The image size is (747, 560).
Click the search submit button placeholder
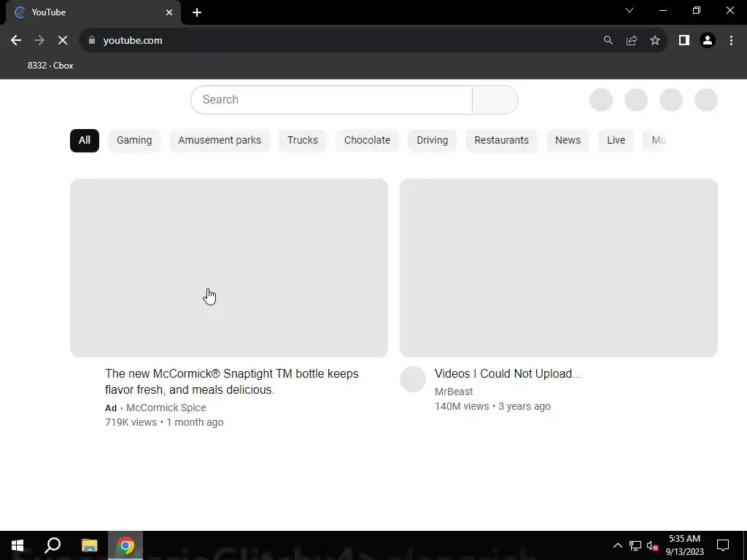pyautogui.click(x=495, y=99)
